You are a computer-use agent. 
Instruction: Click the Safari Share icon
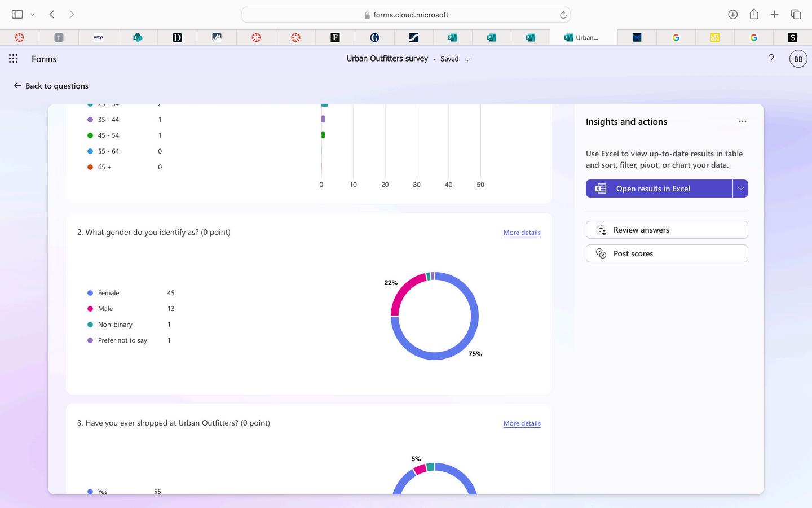[x=754, y=14]
